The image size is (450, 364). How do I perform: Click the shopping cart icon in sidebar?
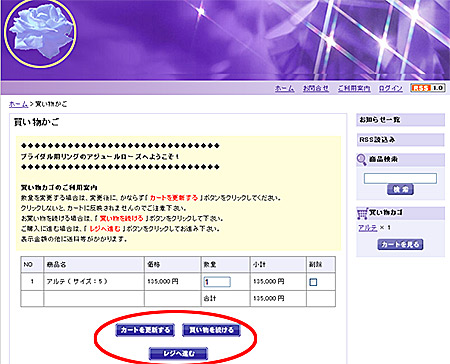362,213
